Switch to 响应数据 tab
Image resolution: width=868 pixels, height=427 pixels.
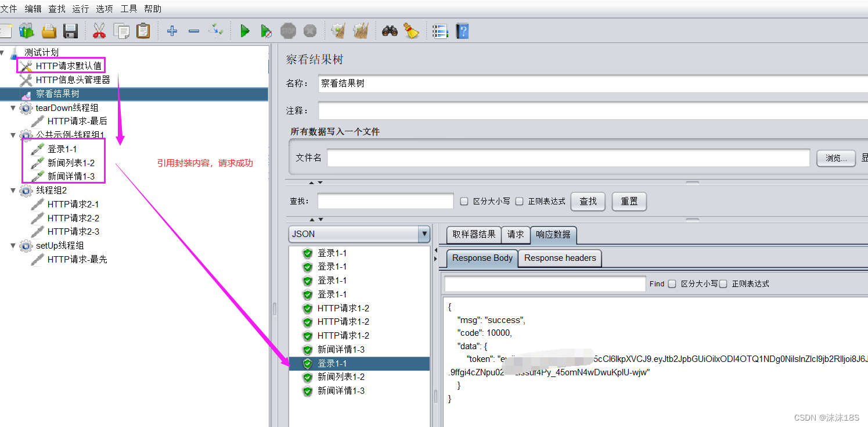pyautogui.click(x=553, y=235)
